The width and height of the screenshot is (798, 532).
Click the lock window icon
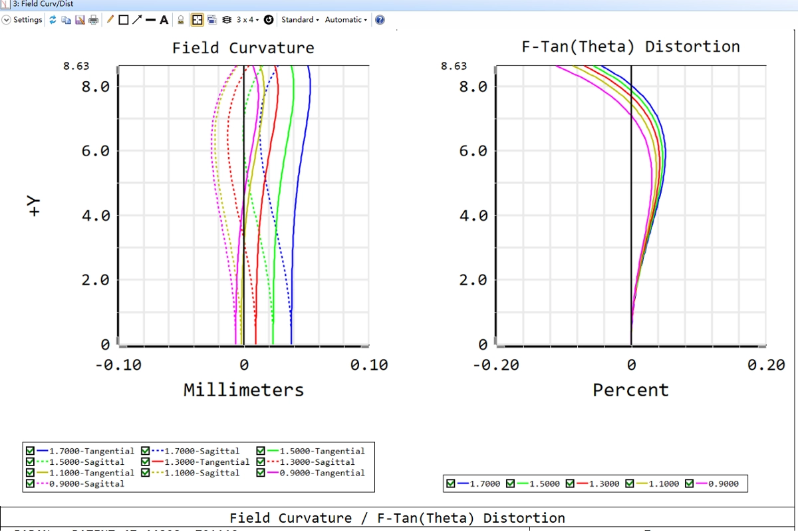pyautogui.click(x=181, y=20)
